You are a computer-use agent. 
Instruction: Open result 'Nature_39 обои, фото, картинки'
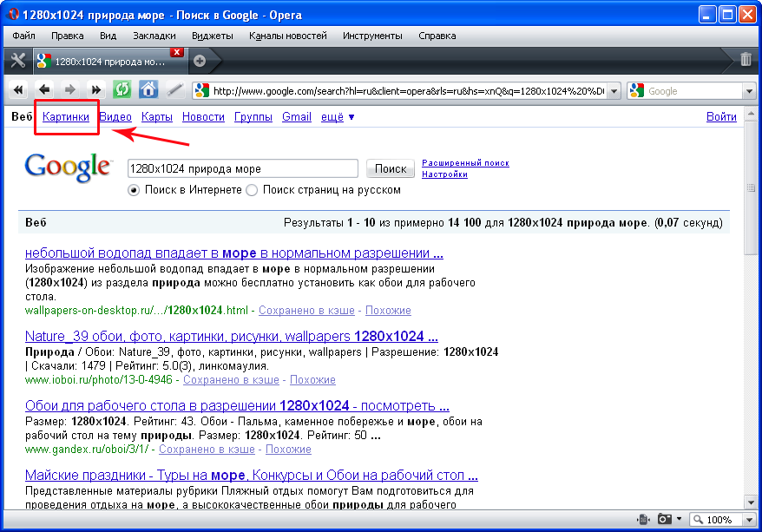pyautogui.click(x=232, y=336)
